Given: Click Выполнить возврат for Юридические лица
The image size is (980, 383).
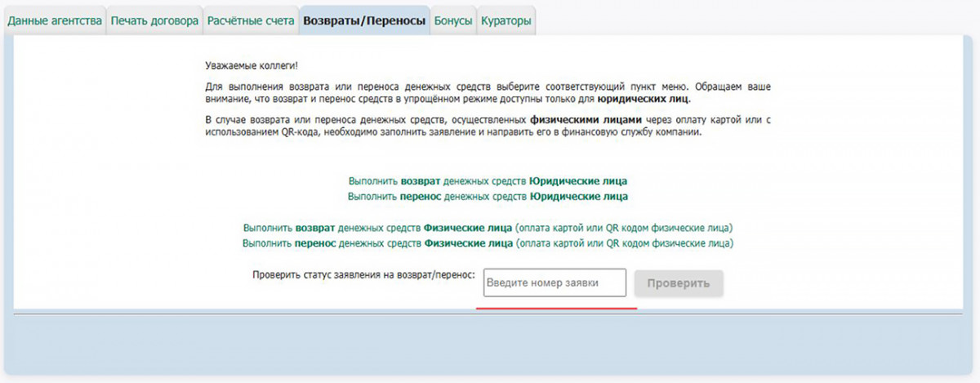Looking at the screenshot, I should tap(488, 180).
